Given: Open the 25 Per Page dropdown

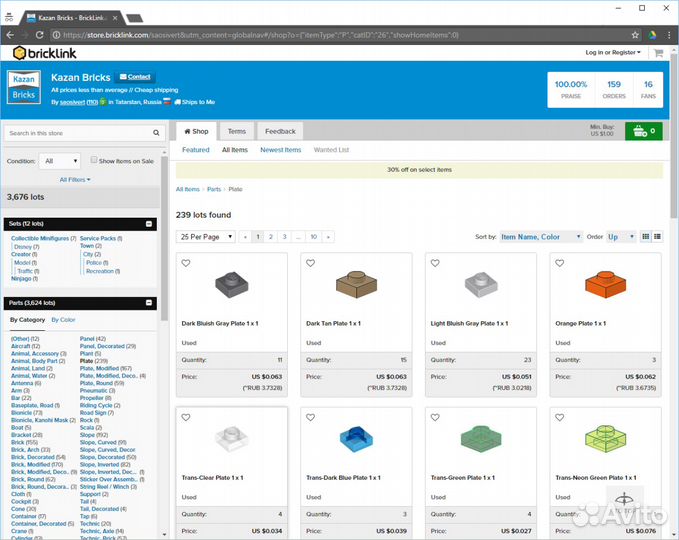Looking at the screenshot, I should pos(204,237).
